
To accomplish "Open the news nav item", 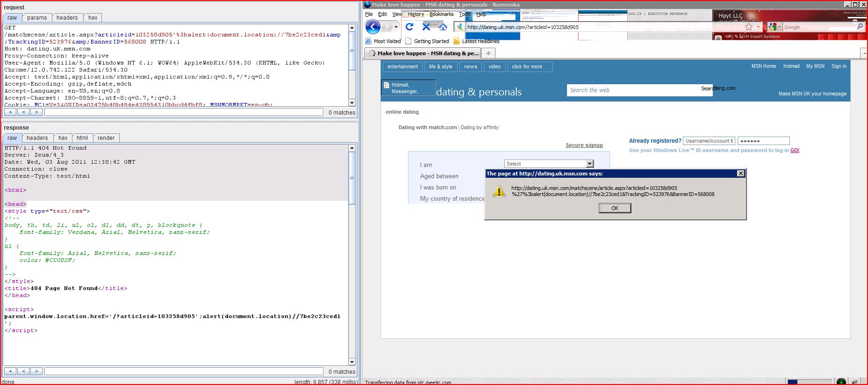I will pyautogui.click(x=471, y=67).
